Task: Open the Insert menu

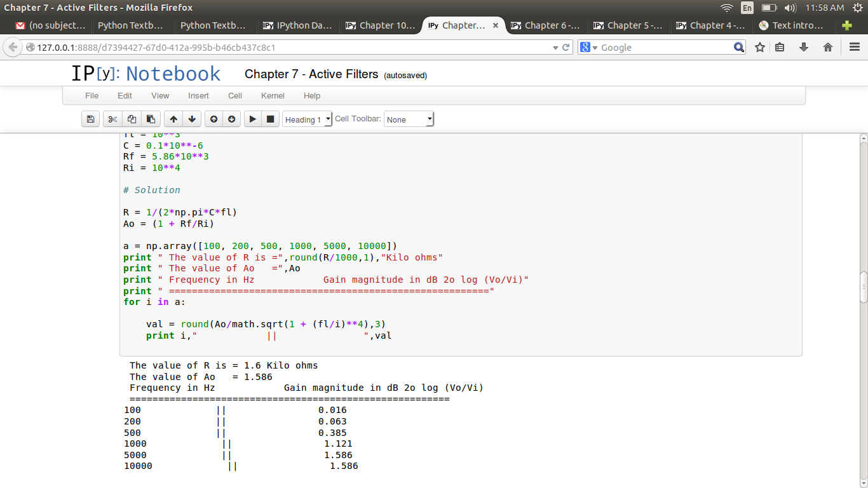Action: [198, 96]
